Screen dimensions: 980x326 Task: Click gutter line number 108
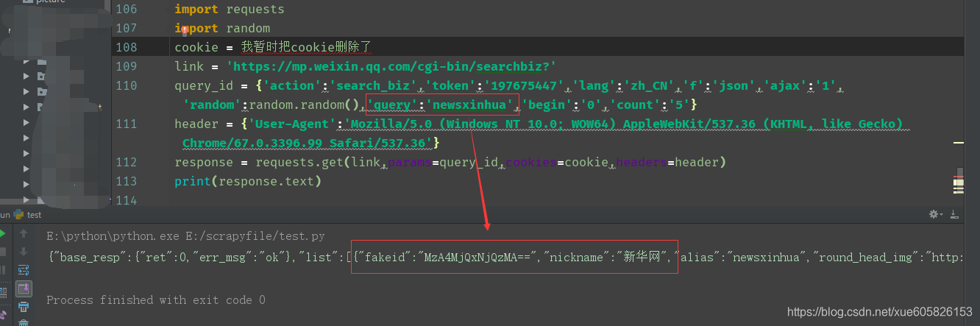127,47
